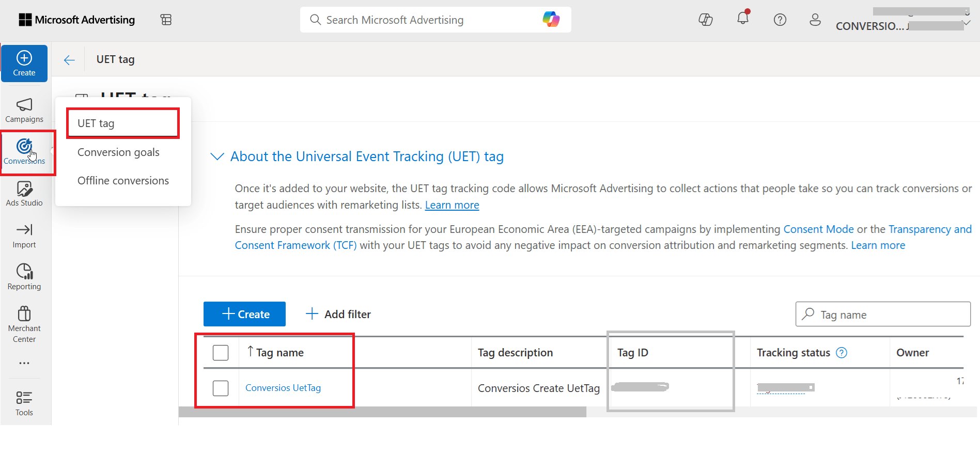
Task: Collapse the About UET tag section chevron
Action: [x=217, y=156]
